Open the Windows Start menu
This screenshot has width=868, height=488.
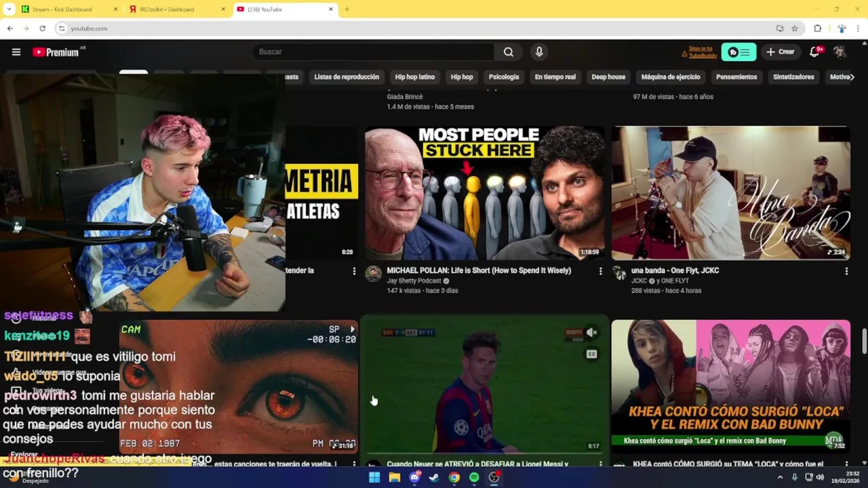(374, 477)
